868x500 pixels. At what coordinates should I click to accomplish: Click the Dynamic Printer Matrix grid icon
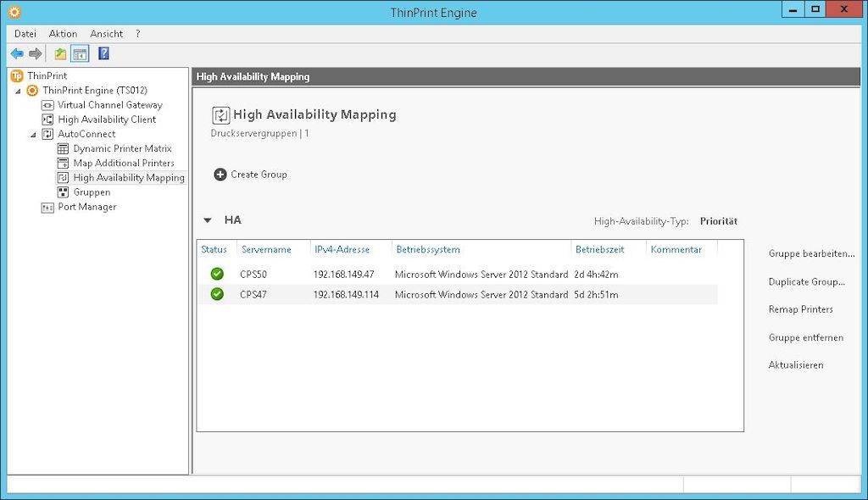[63, 148]
